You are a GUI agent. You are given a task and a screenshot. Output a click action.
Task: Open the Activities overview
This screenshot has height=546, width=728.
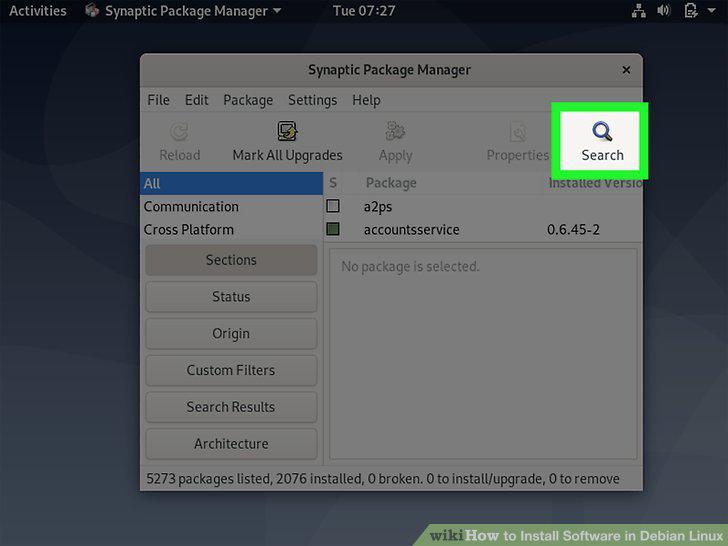tap(38, 11)
